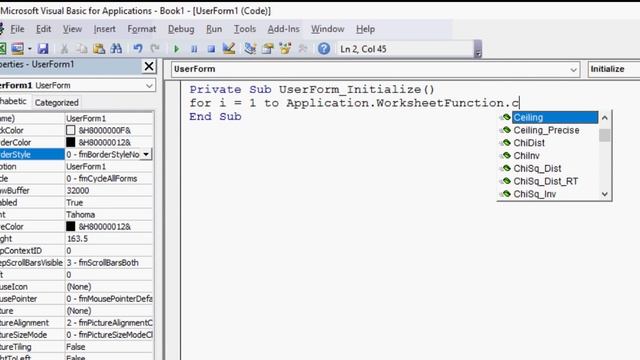The image size is (640, 360).
Task: Click the Redo arrow icon
Action: (155, 49)
